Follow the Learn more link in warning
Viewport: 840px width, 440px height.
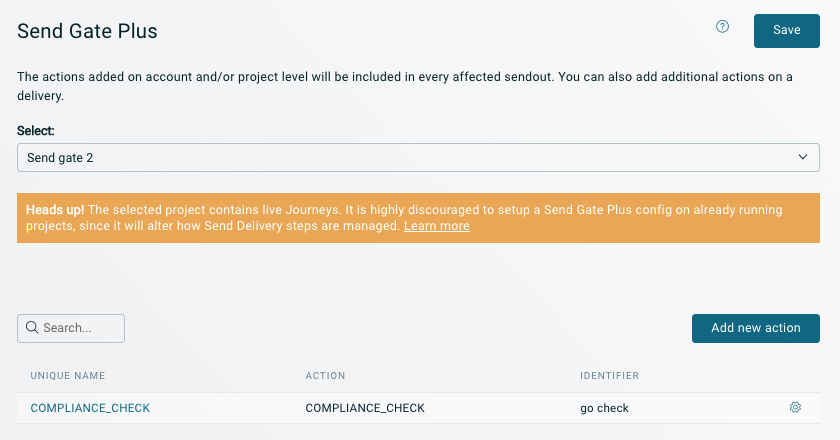[436, 226]
